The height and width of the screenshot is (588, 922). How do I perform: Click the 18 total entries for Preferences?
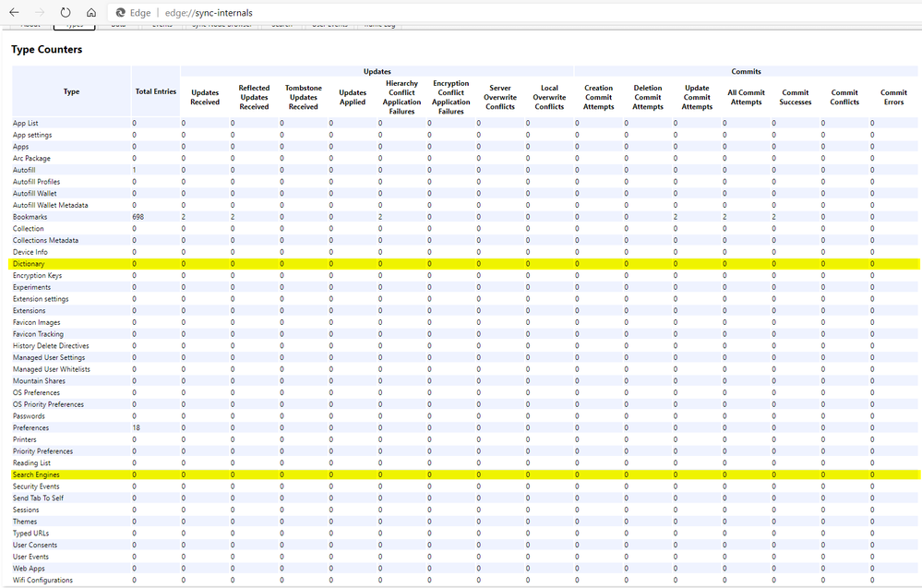(x=137, y=427)
